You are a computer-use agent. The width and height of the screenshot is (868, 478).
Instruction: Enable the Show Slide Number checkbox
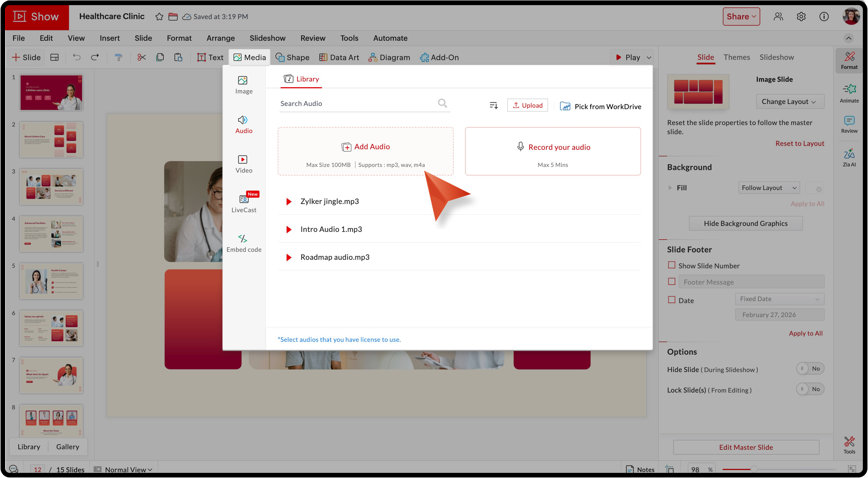(672, 265)
